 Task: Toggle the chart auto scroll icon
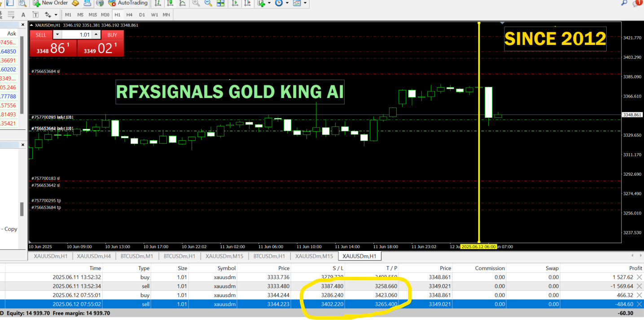click(x=236, y=3)
